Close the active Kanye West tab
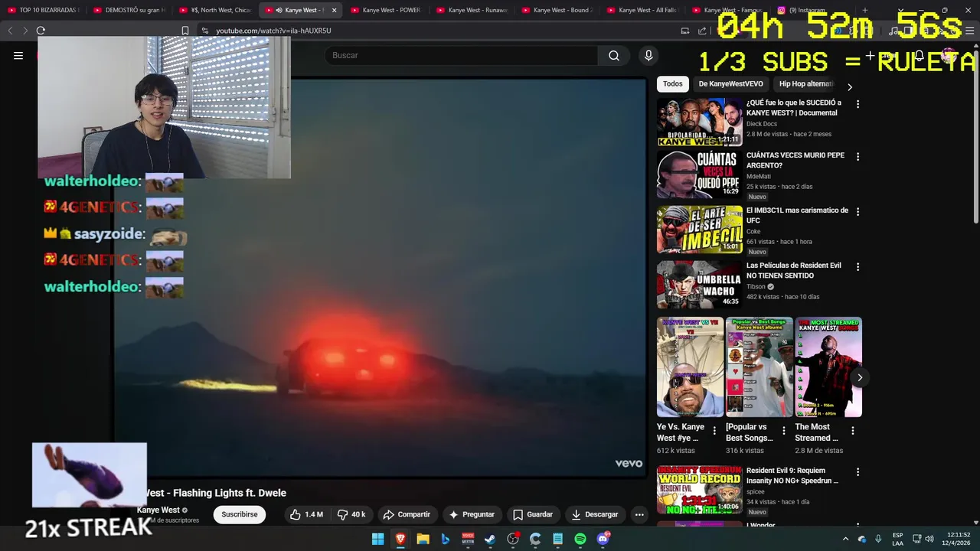 334,10
